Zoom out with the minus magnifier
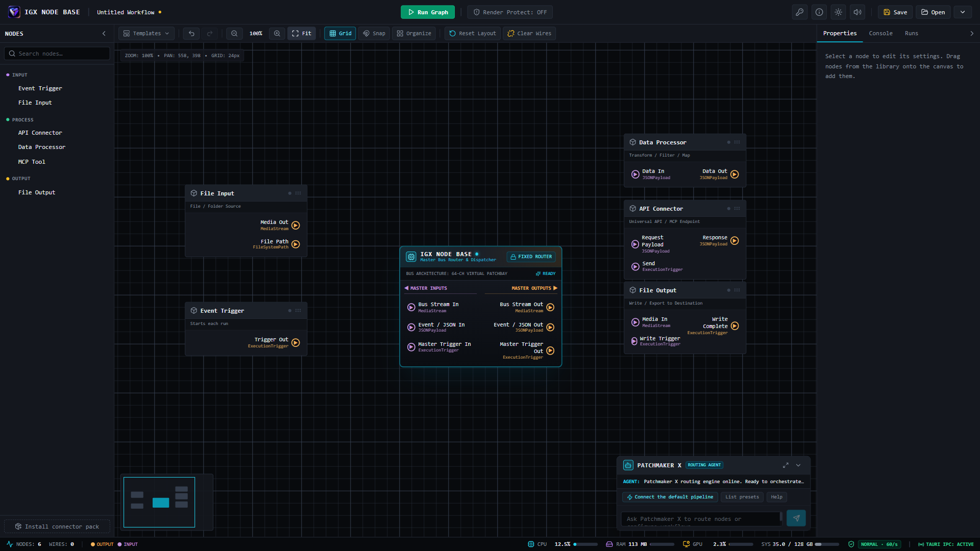The image size is (980, 551). pyautogui.click(x=234, y=34)
